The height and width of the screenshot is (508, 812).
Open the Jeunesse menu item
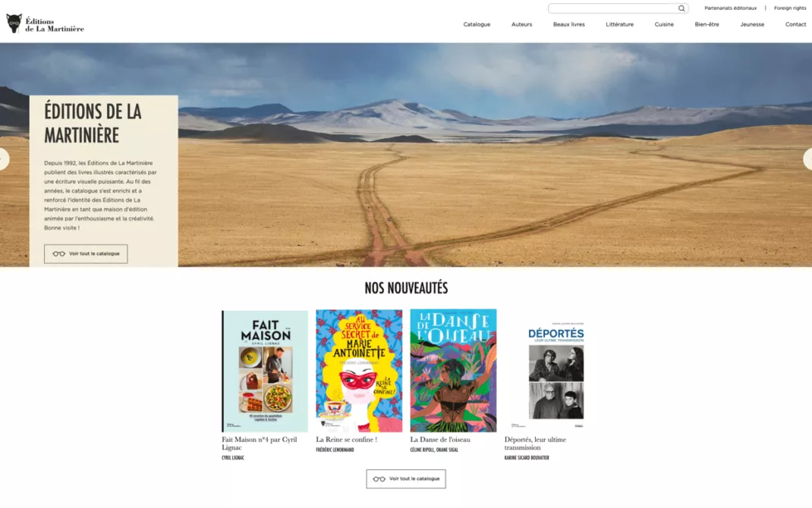pyautogui.click(x=752, y=24)
